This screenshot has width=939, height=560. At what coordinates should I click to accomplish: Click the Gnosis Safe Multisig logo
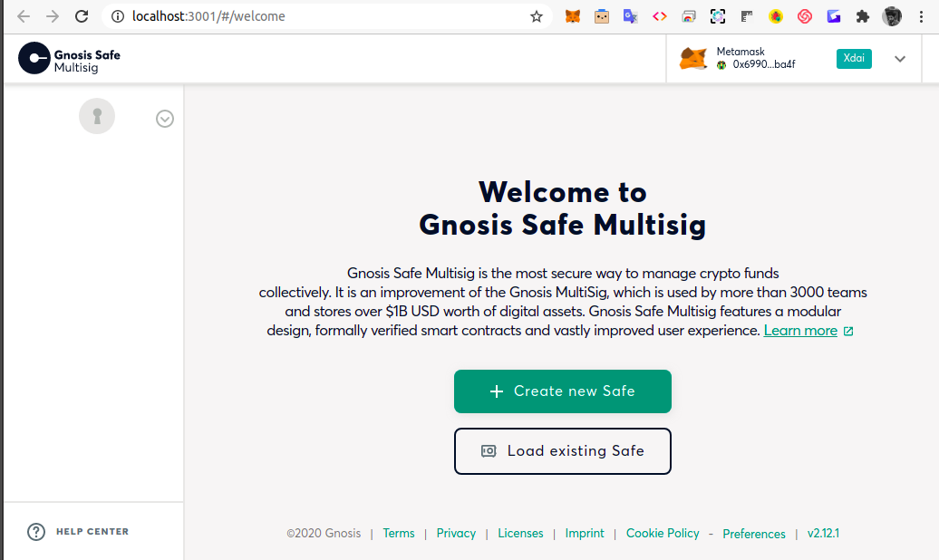click(x=70, y=58)
